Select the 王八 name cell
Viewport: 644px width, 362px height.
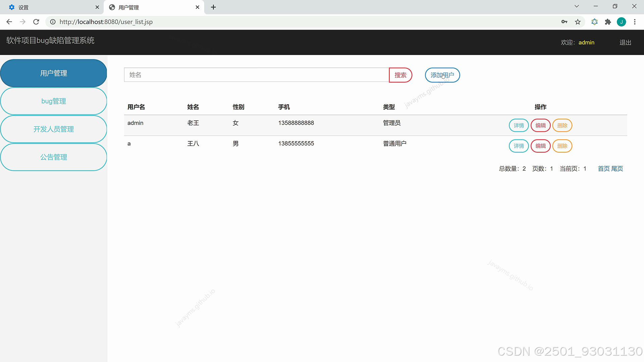click(x=193, y=143)
